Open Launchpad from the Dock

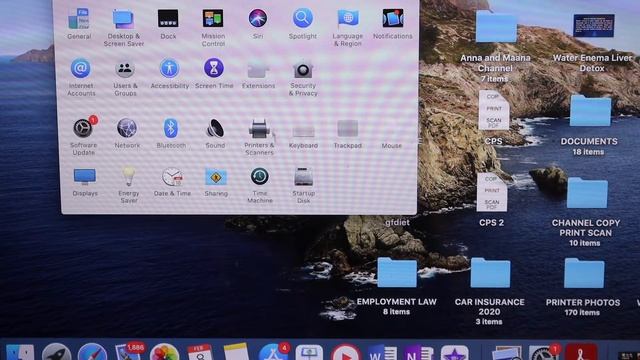[x=56, y=352]
